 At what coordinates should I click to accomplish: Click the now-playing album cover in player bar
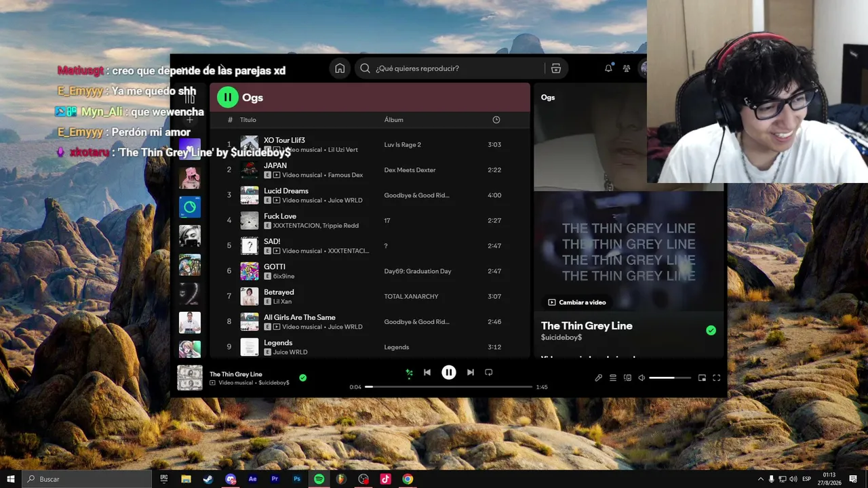190,378
